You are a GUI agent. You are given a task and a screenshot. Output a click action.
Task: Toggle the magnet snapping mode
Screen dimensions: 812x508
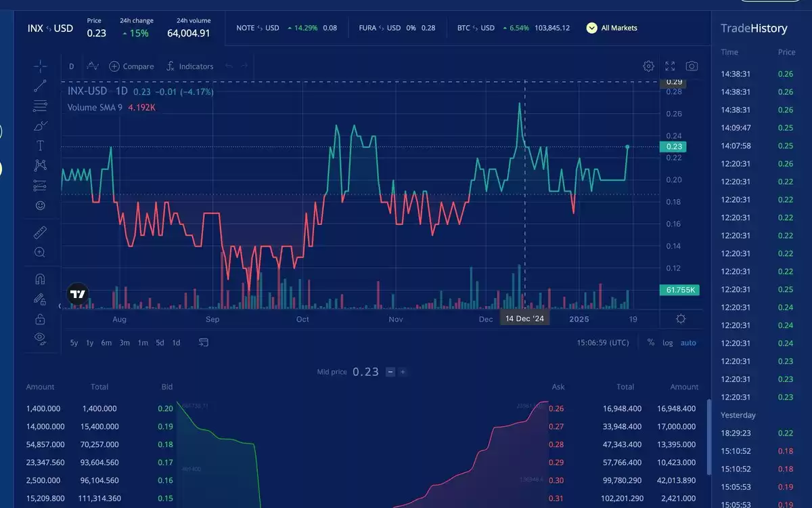point(40,279)
